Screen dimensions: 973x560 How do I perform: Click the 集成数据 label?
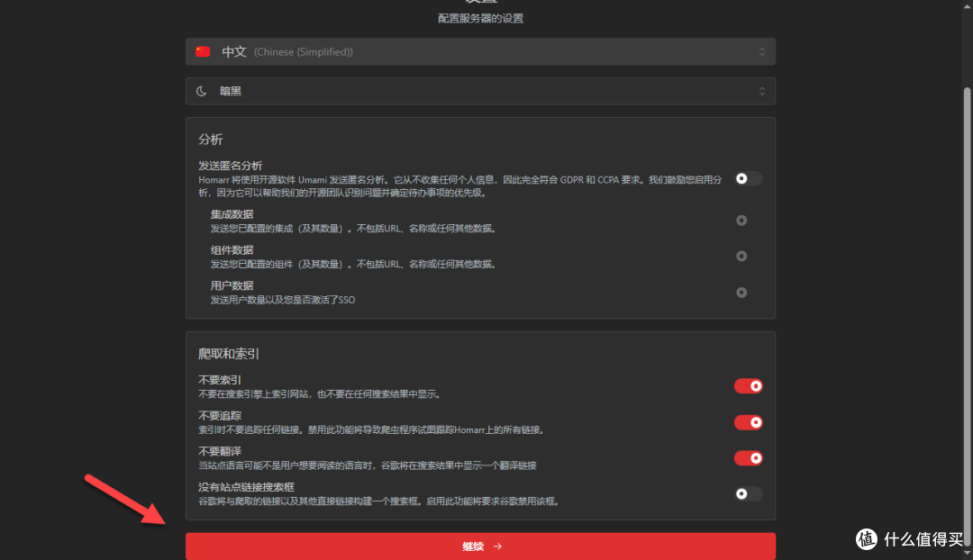pos(232,214)
